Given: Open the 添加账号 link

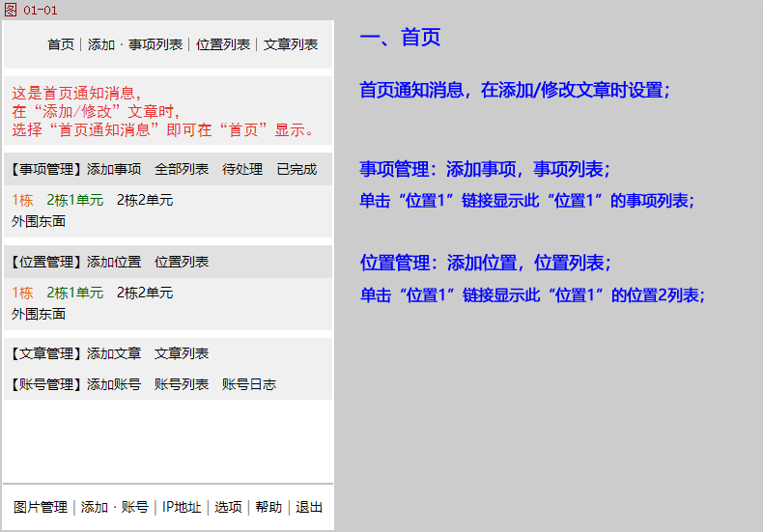Looking at the screenshot, I should [114, 384].
